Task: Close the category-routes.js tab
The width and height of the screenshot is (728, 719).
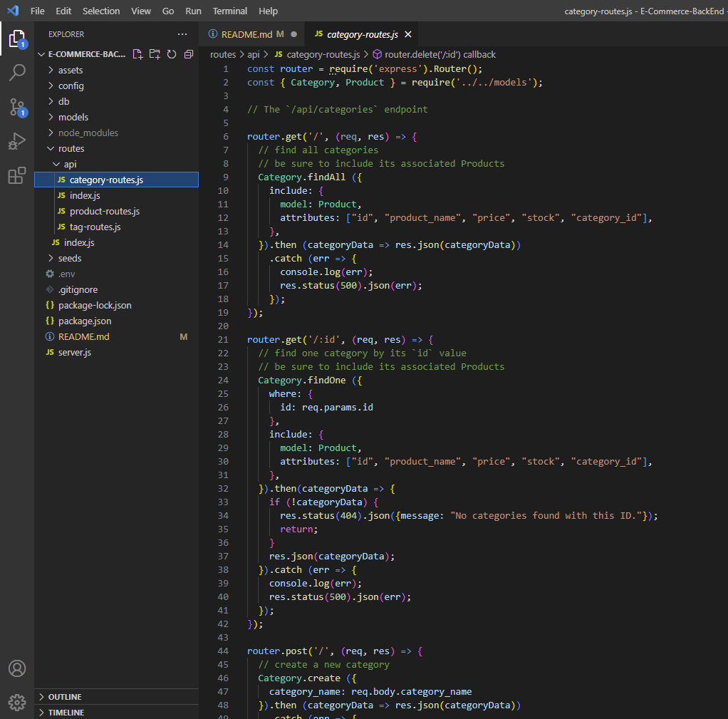Action: (x=407, y=33)
